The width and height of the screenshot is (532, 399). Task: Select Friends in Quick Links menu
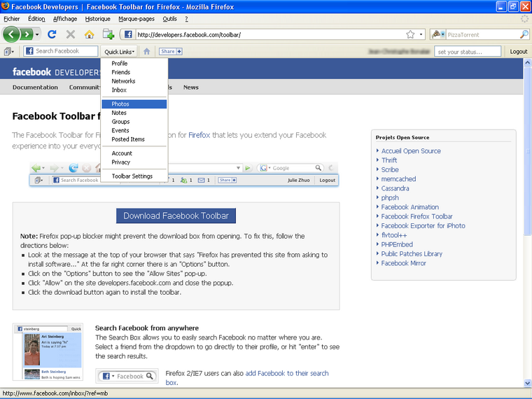point(134,72)
